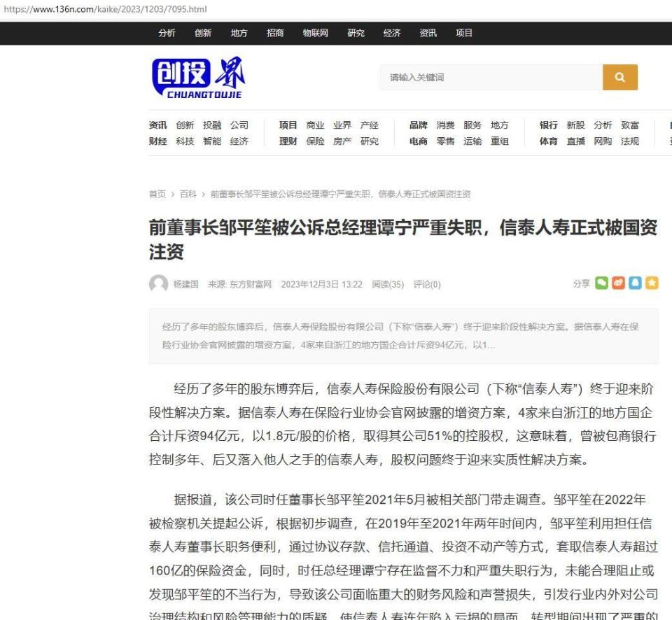Open the 分析 menu at the top

click(167, 33)
